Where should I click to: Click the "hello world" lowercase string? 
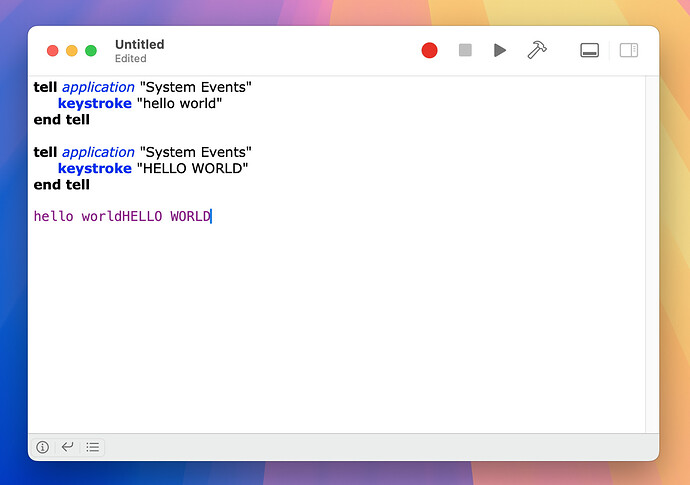(180, 103)
